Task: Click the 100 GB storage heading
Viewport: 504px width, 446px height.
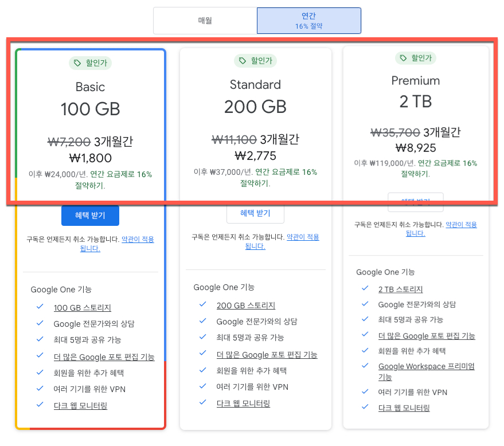Action: pyautogui.click(x=91, y=108)
